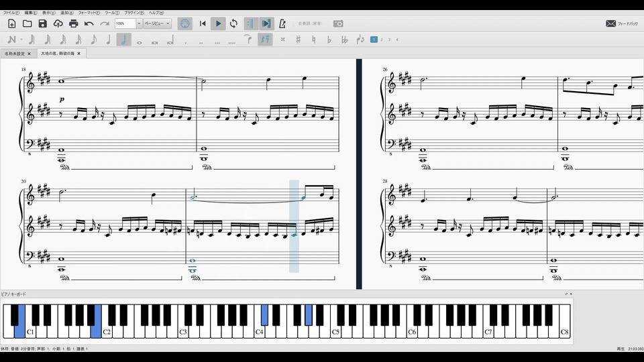Start playback with the play button
The height and width of the screenshot is (362, 644).
[218, 23]
